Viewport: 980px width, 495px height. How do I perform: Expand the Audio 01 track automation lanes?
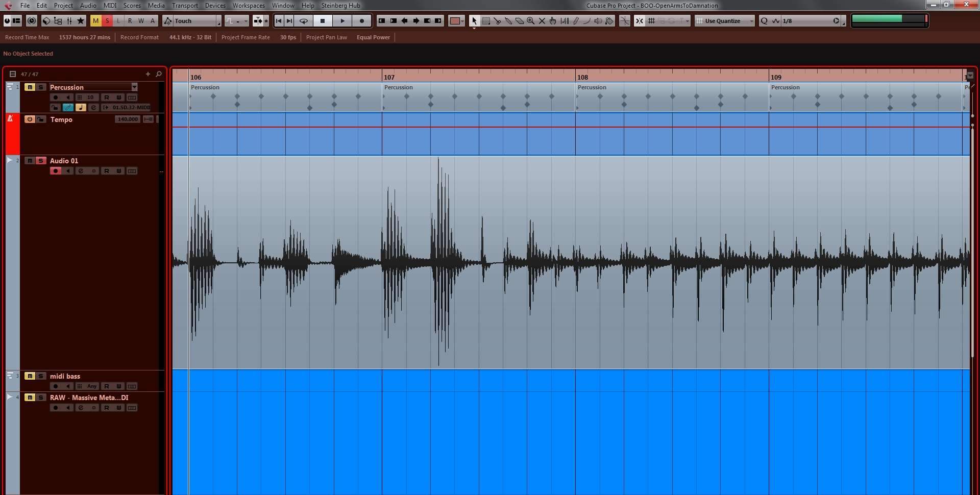[10, 160]
